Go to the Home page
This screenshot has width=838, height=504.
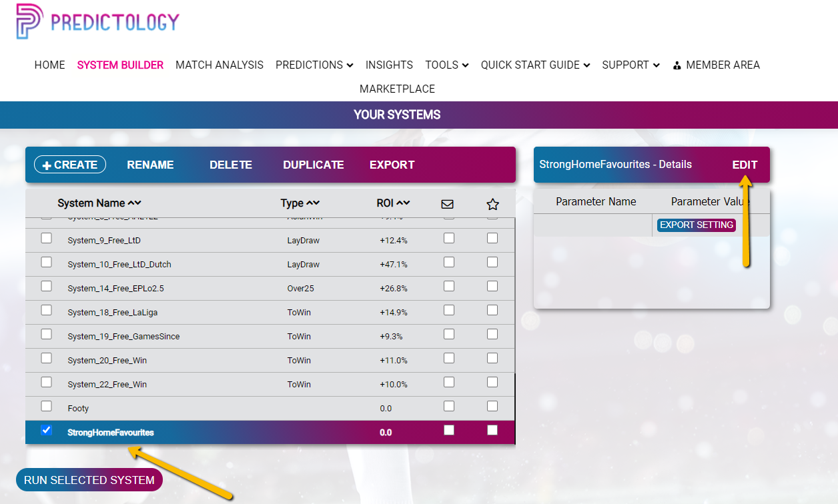click(50, 65)
